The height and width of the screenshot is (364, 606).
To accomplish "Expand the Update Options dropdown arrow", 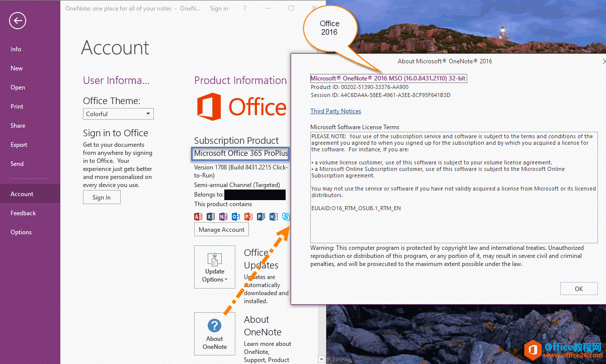I will coord(225,279).
